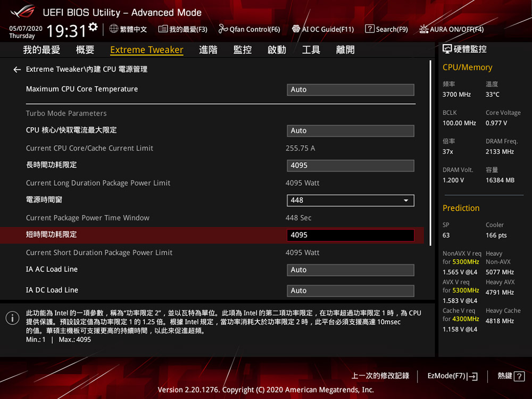Edit IA DC Load Line Auto field
The width and height of the screenshot is (532, 399).
click(x=351, y=291)
